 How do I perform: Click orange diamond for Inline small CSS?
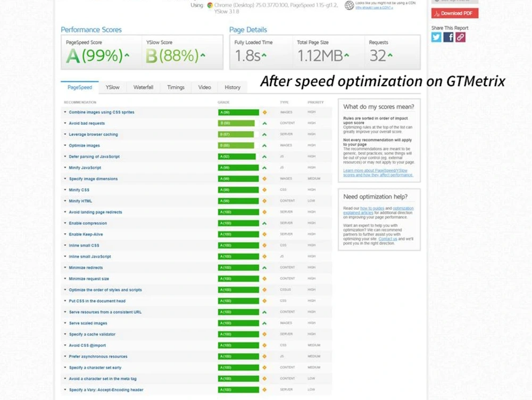(264, 246)
